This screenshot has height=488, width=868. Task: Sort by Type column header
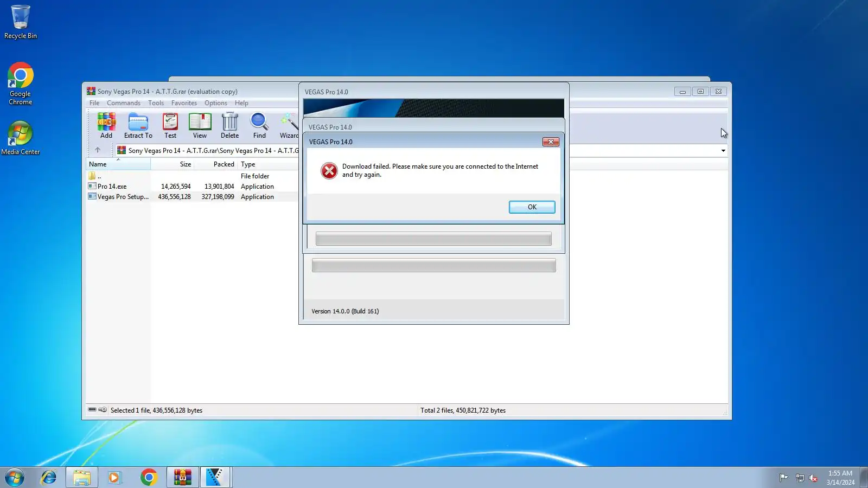click(268, 164)
